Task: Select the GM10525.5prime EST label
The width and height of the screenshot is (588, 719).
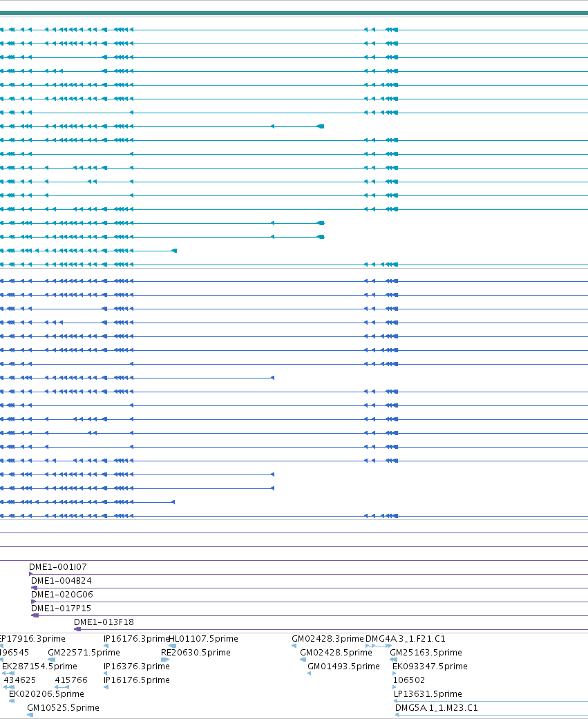Action: (64, 707)
